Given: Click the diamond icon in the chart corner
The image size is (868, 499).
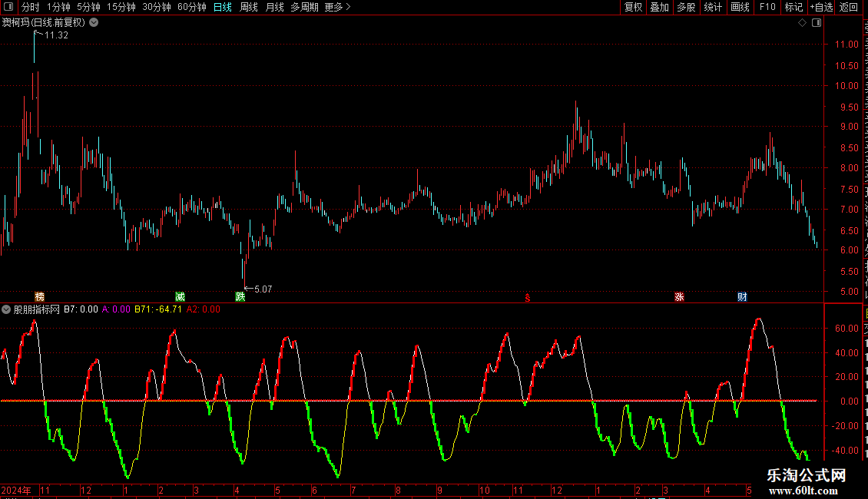Looking at the screenshot, I should (x=802, y=23).
